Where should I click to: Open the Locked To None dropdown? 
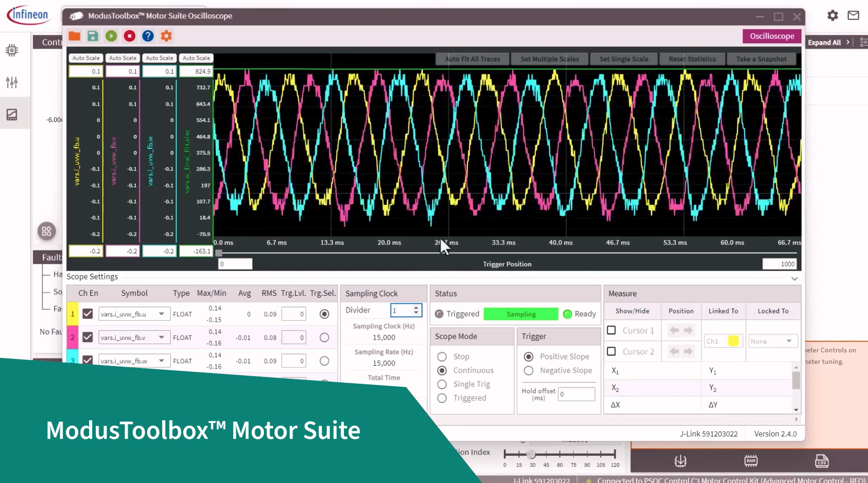(x=773, y=341)
